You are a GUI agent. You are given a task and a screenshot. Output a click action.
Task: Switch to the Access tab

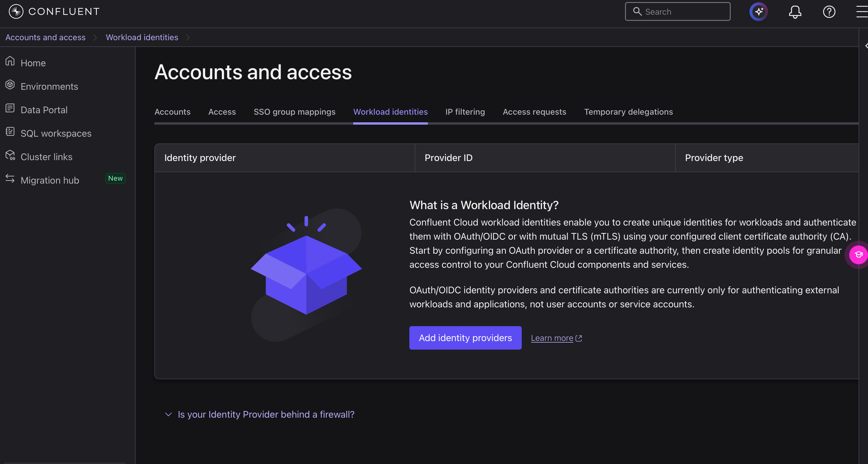222,112
